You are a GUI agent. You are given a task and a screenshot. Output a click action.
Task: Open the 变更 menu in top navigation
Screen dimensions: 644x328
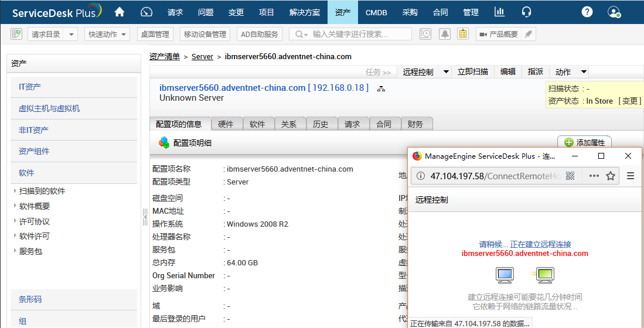point(236,12)
